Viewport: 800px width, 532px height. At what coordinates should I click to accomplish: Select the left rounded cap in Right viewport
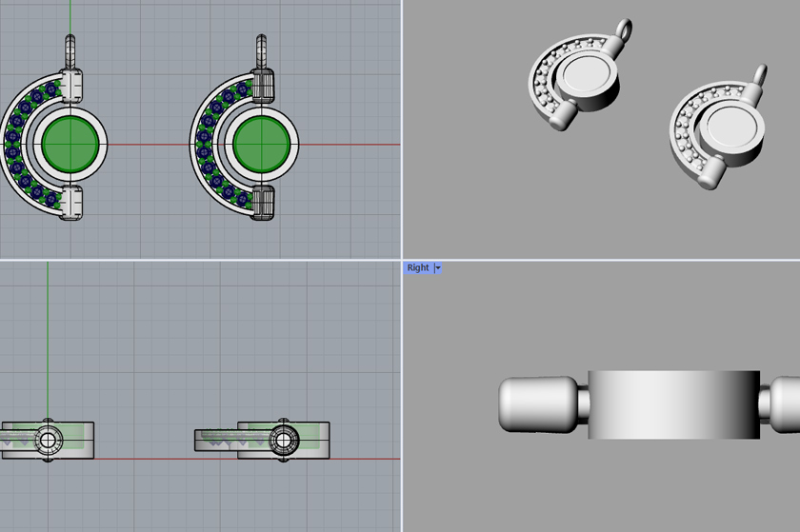pos(538,405)
